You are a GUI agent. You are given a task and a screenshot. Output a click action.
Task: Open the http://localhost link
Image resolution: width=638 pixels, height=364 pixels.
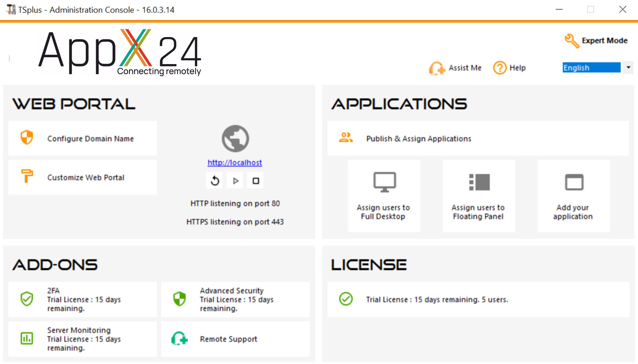tap(235, 163)
